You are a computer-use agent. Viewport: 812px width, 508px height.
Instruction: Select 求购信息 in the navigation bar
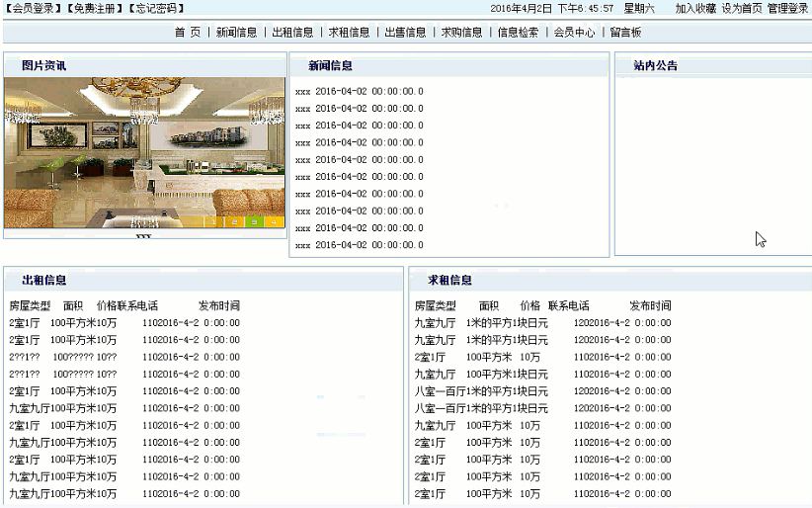click(462, 33)
